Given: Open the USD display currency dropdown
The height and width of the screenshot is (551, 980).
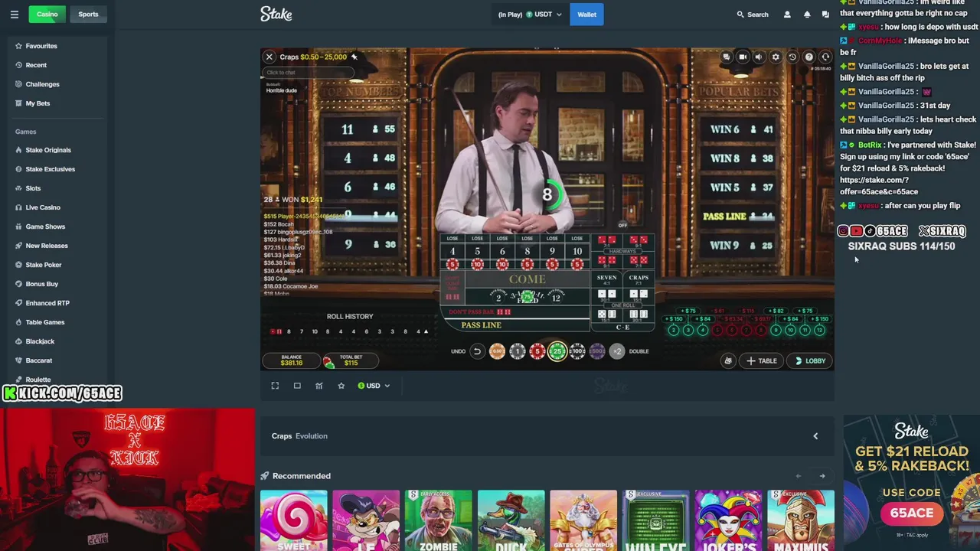Looking at the screenshot, I should click(x=374, y=386).
